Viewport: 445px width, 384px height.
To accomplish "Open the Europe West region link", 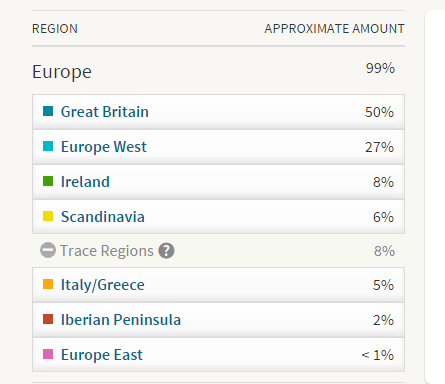I will (104, 147).
